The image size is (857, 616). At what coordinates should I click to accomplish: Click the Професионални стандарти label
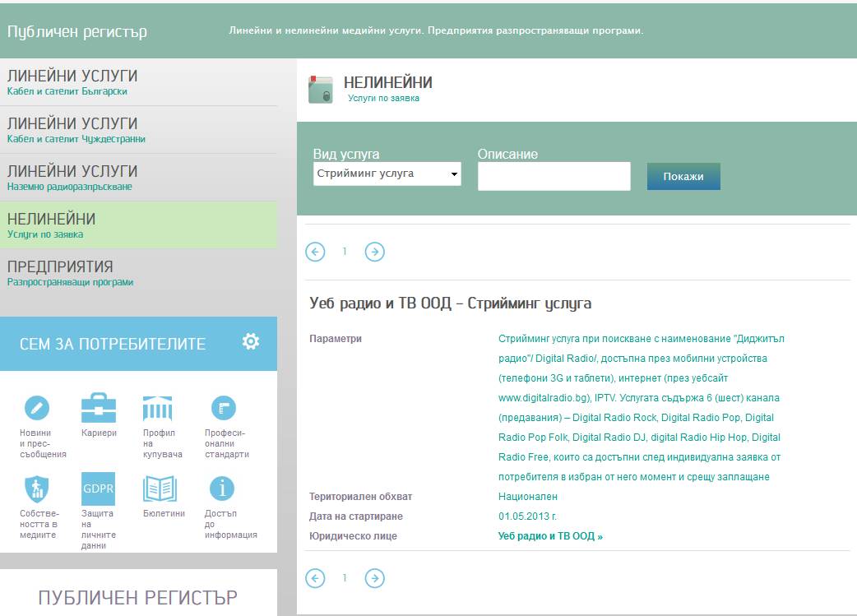[227, 443]
